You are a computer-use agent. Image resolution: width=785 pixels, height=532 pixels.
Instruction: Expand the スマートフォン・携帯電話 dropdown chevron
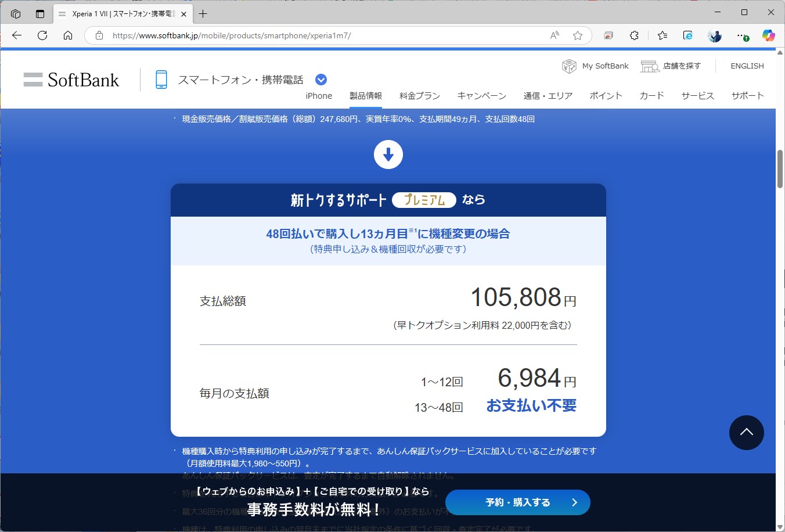click(x=321, y=79)
